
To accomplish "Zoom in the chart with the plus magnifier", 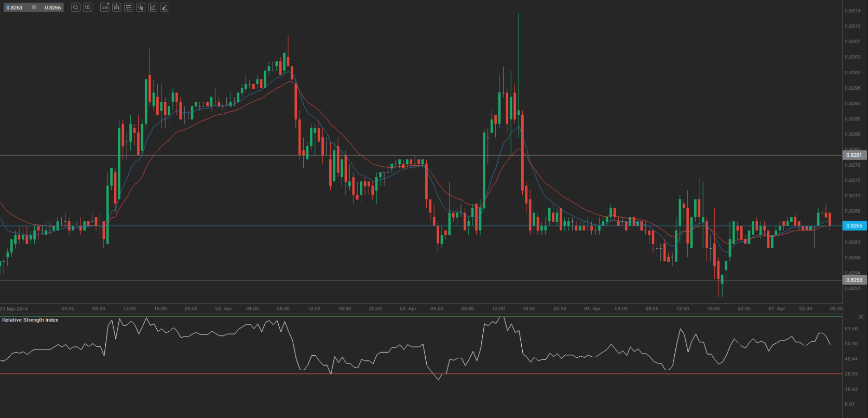I will [x=88, y=7].
